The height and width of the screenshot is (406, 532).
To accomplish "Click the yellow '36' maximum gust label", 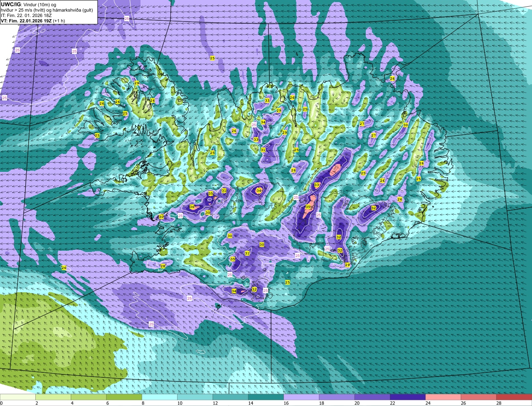I will (x=192, y=207).
